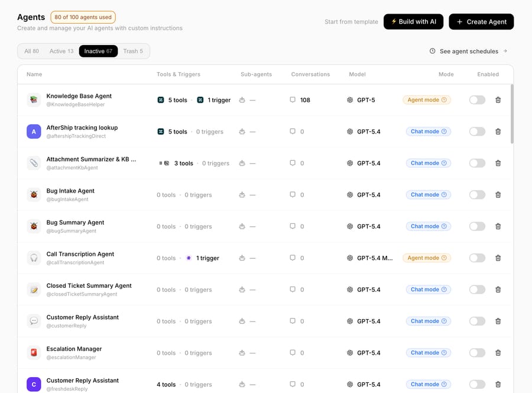Enable the Bug Intake Agent toggle
Screen dimensions: 532x393
[x=477, y=194]
